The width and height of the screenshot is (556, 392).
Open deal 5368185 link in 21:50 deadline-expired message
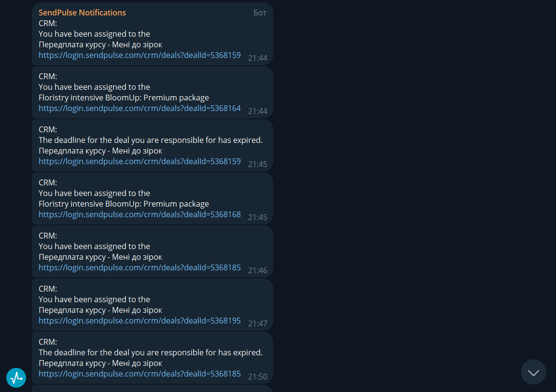[139, 374]
